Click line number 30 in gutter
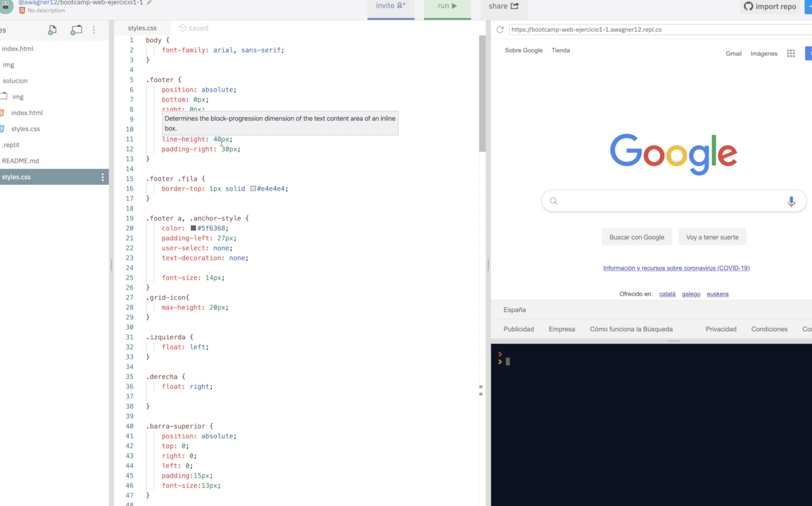This screenshot has width=812, height=506. [129, 327]
